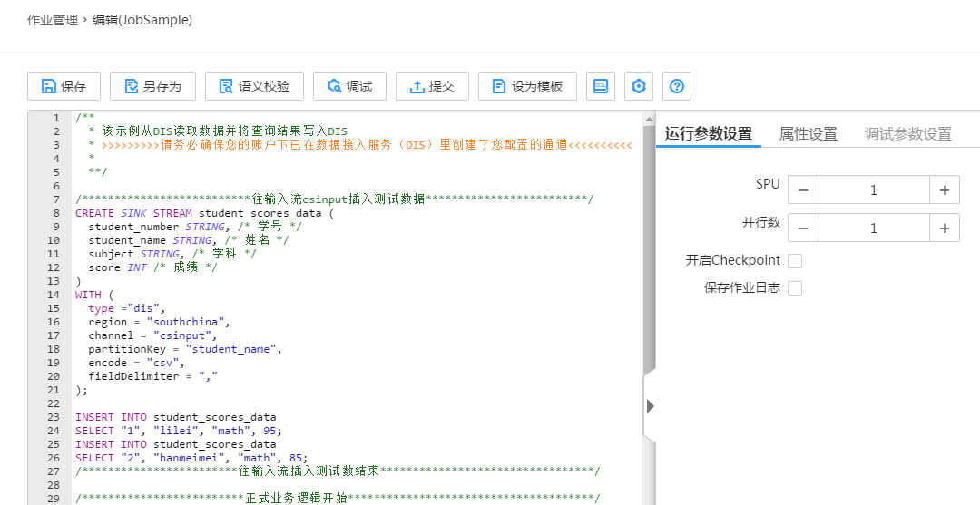
Task: Click the 编辑(JobSample) breadcrumb text
Action: coord(142,20)
